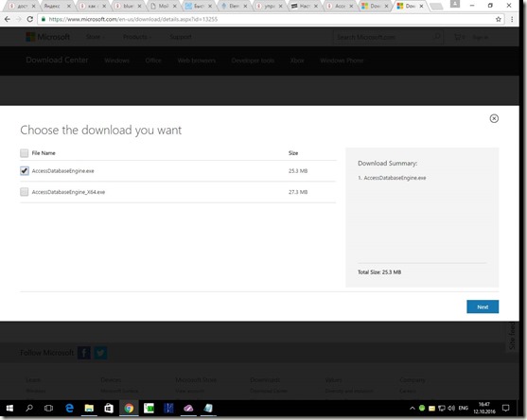Screen dimensions: 527x420
Task: Click the Download Center heading link
Action: click(57, 61)
